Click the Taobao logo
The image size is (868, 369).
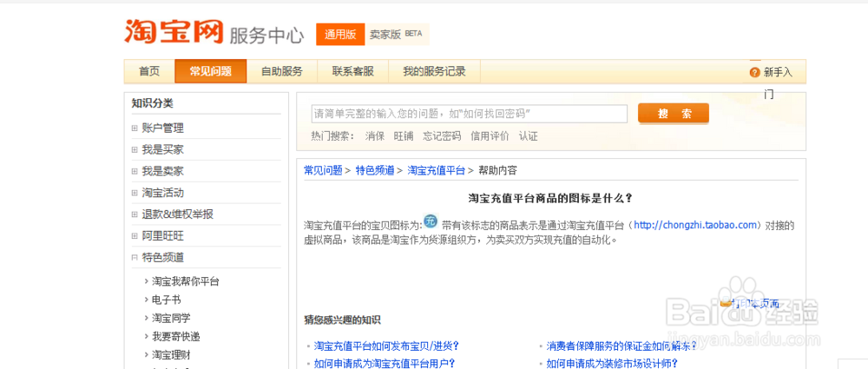point(174,31)
